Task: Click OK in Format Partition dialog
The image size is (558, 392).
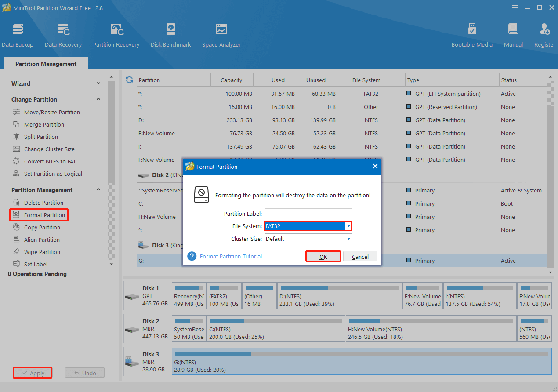Action: point(323,257)
